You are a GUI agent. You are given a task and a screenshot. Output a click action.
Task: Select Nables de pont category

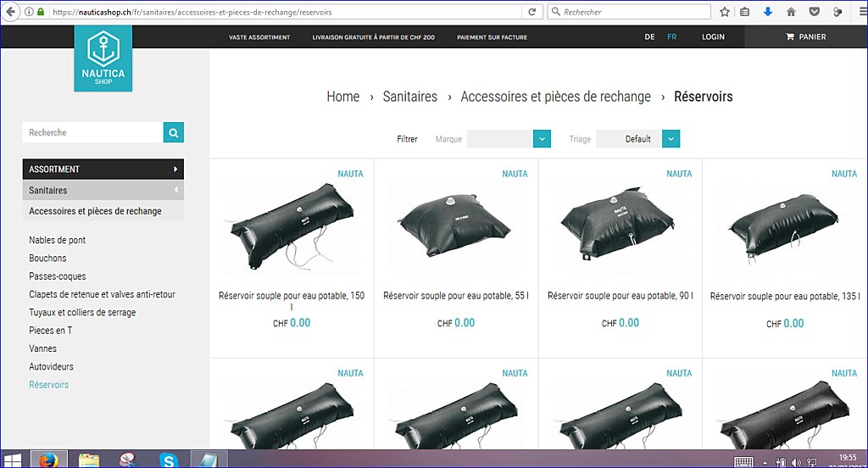57,240
